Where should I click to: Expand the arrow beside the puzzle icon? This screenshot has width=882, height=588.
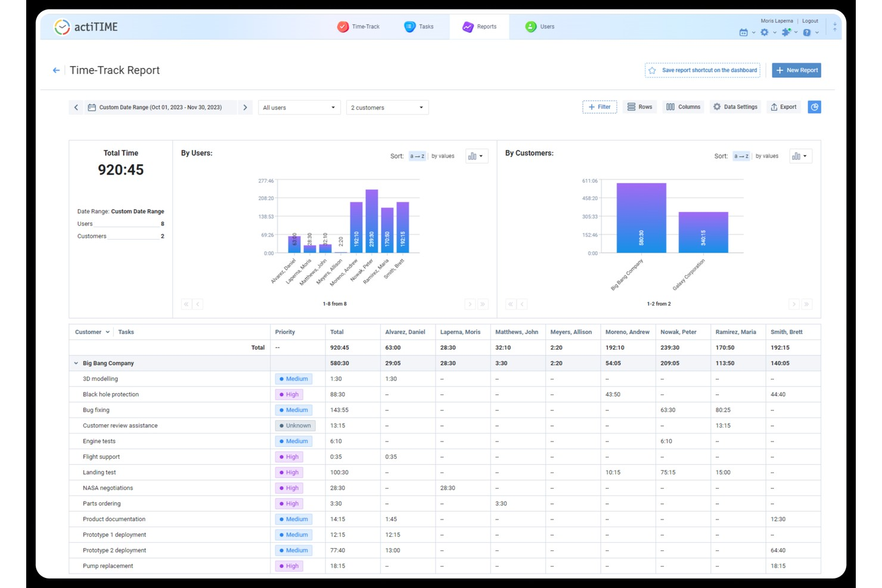[796, 33]
